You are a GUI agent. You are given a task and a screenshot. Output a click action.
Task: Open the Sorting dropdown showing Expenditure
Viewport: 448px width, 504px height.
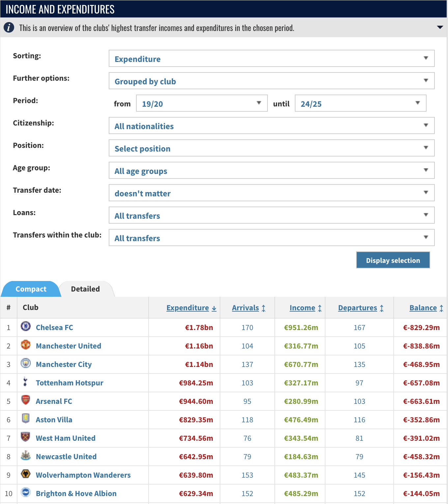[x=272, y=58]
